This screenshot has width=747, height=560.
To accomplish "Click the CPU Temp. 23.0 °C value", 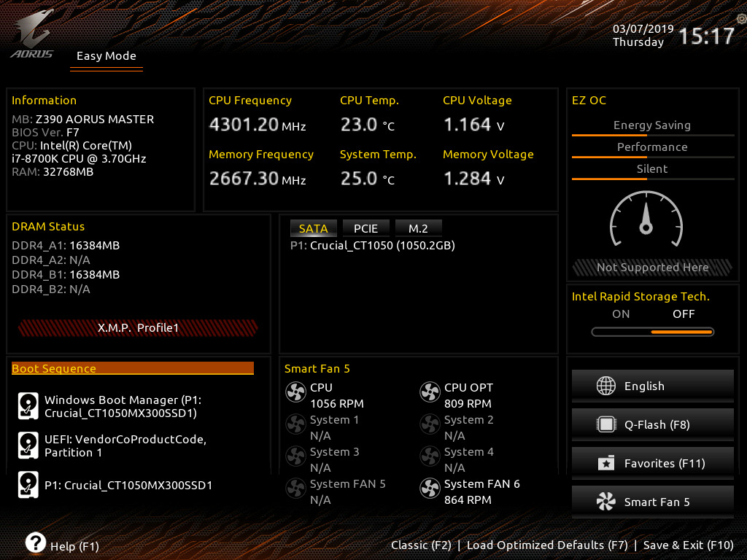I will (x=368, y=125).
